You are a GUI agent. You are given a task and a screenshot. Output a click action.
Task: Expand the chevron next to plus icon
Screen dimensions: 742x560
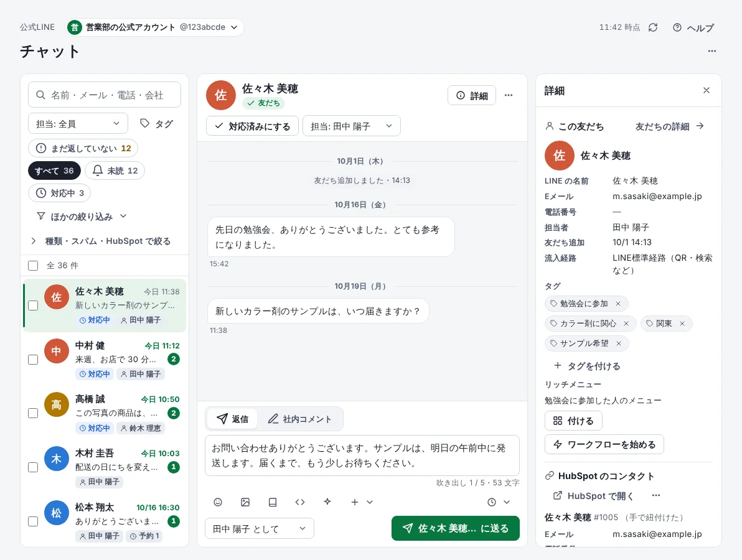(x=370, y=502)
